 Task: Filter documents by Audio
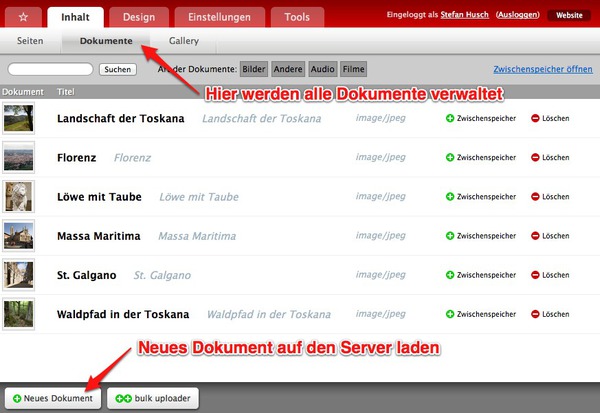pyautogui.click(x=323, y=69)
